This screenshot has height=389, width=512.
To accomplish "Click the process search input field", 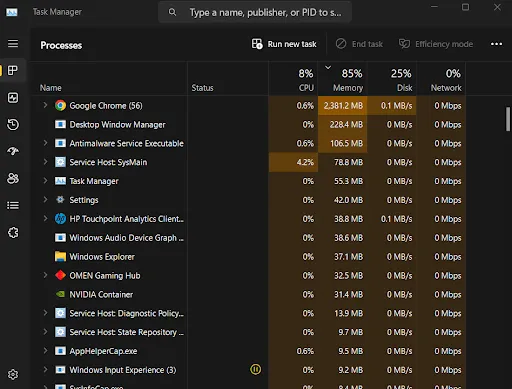I will tap(255, 12).
